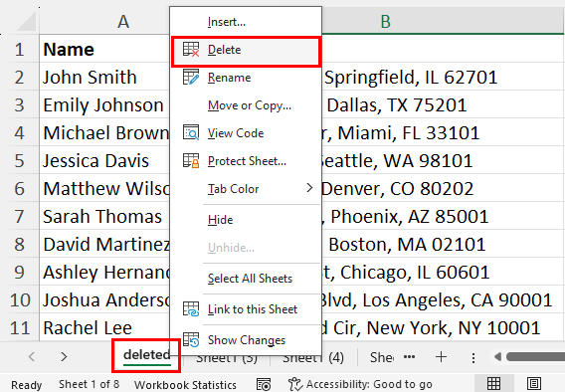This screenshot has height=392, width=565.
Task: Click the View Code magnifier icon
Action: pyautogui.click(x=191, y=132)
